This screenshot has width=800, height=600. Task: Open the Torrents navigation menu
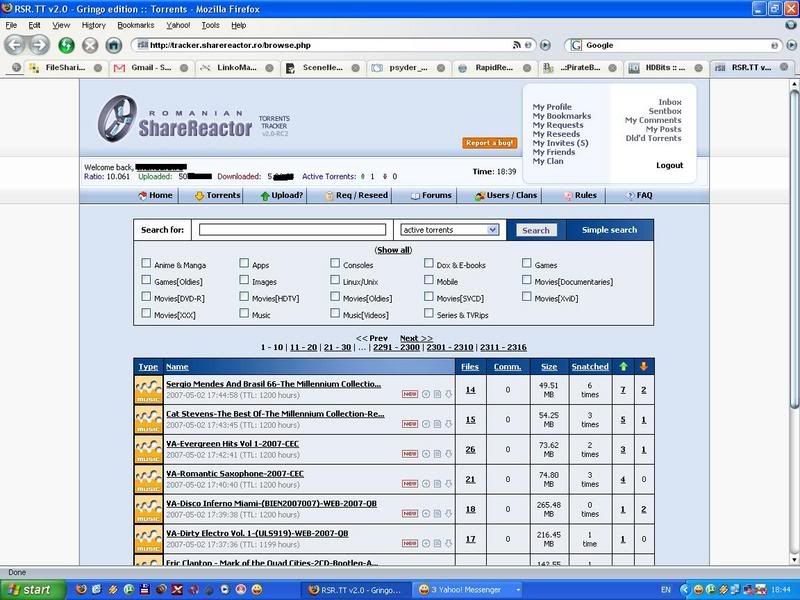pos(218,195)
